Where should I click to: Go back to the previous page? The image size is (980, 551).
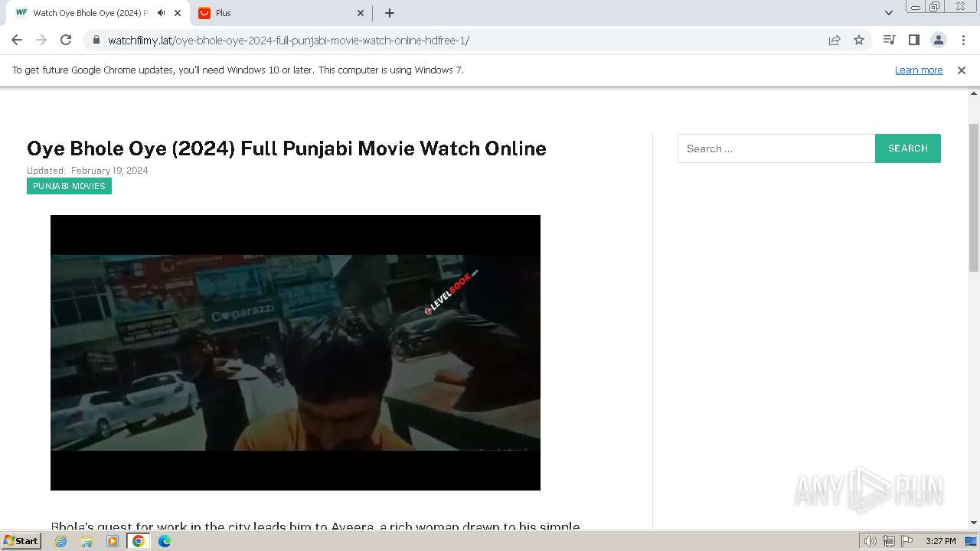point(17,40)
